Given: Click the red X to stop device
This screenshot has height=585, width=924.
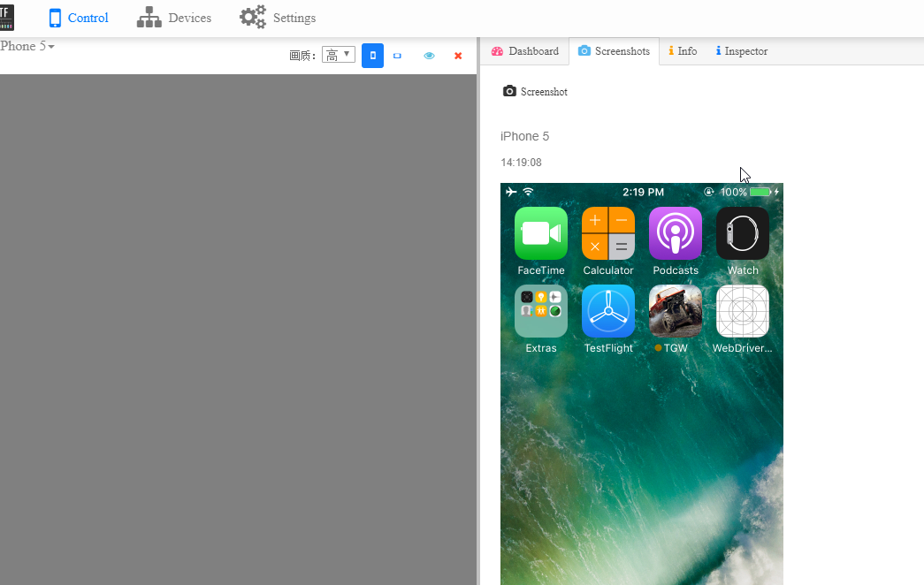Looking at the screenshot, I should point(458,56).
